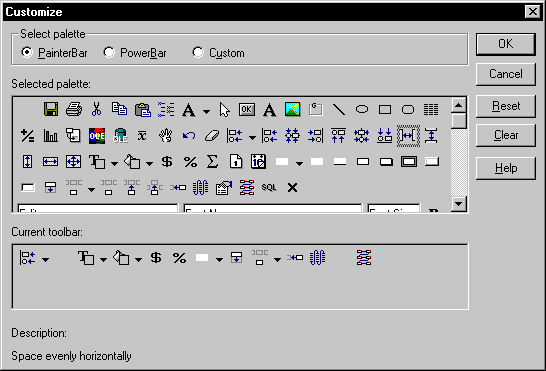Pick the size-both four-arrow icon

point(73,162)
